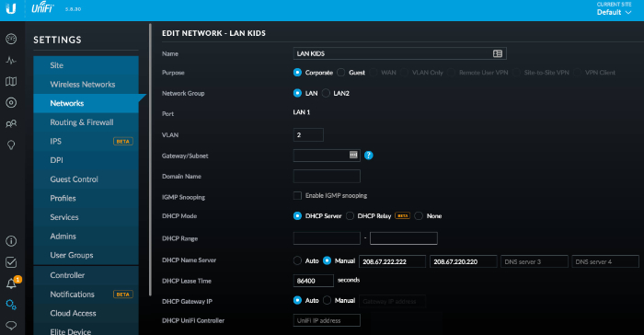The width and height of the screenshot is (644, 335).
Task: Open Services settings
Action: pyautogui.click(x=86, y=217)
